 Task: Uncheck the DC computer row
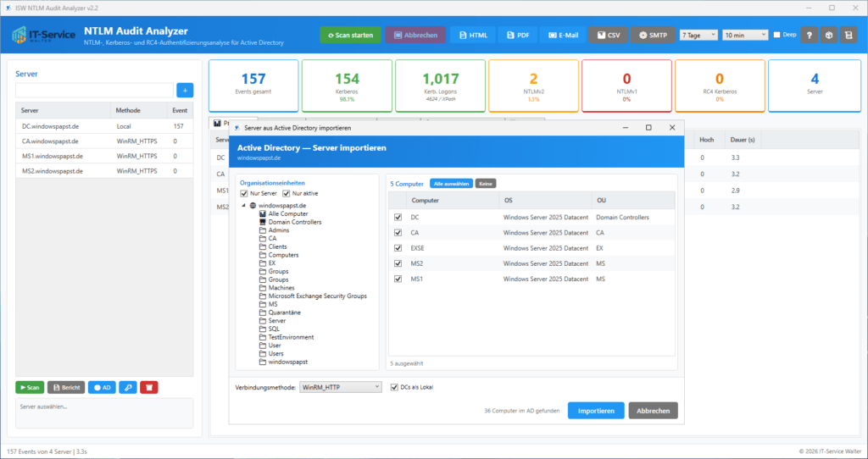398,218
